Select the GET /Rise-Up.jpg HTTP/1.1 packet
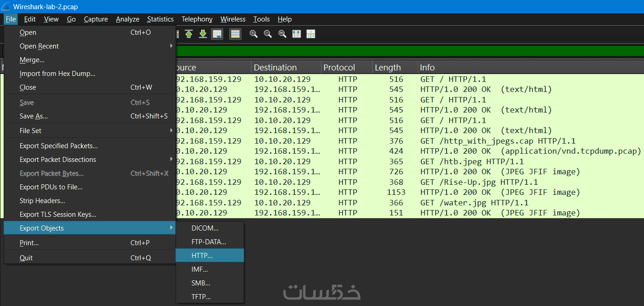The image size is (644, 306). 410,182
